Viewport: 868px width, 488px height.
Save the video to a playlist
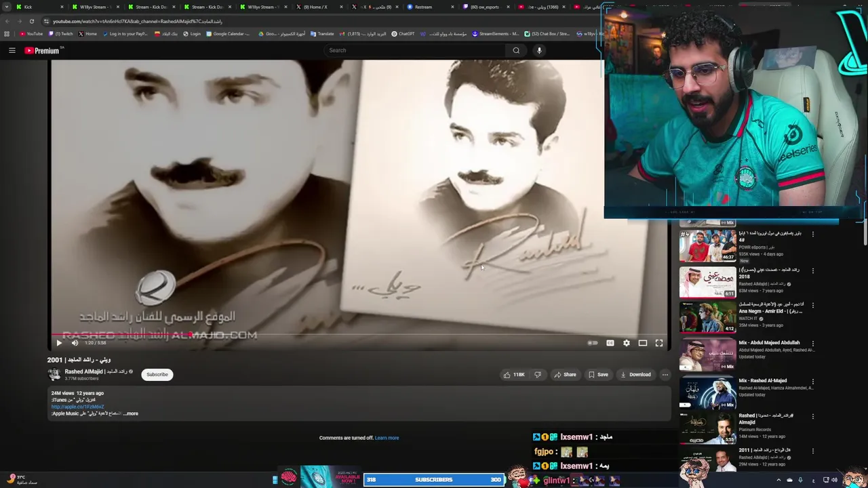[598, 374]
